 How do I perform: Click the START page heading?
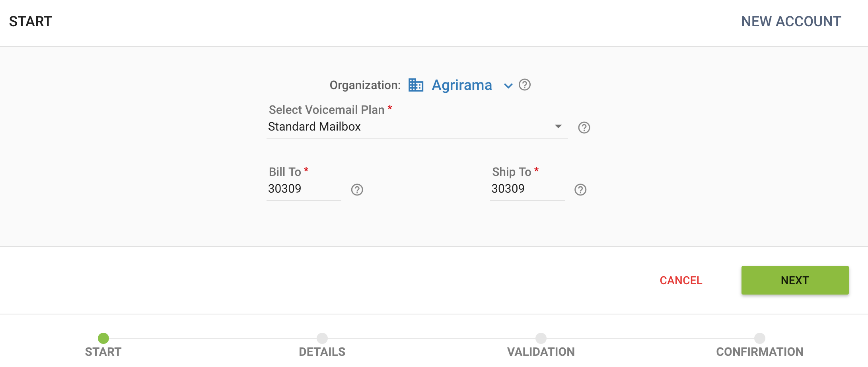[x=31, y=21]
